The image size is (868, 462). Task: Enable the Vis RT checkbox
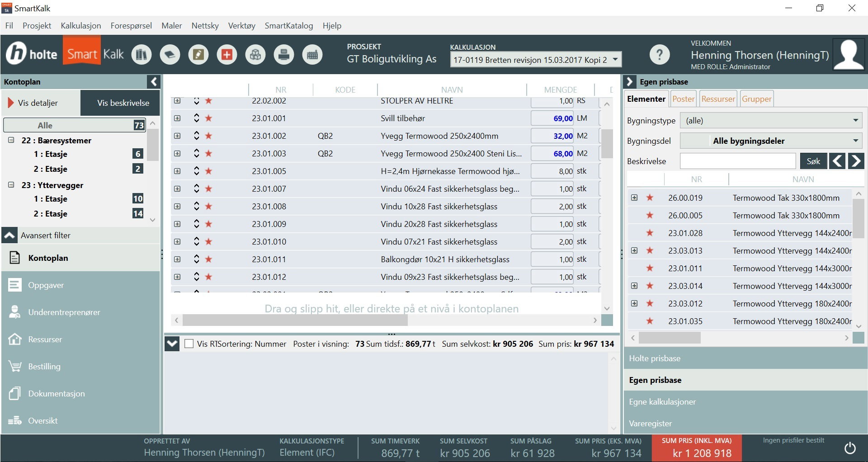[189, 344]
